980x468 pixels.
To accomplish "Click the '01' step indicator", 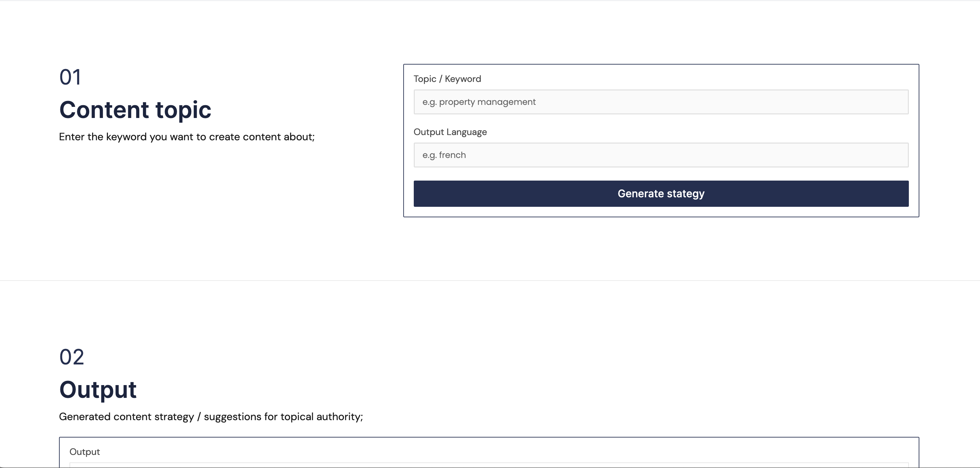I will (x=70, y=76).
